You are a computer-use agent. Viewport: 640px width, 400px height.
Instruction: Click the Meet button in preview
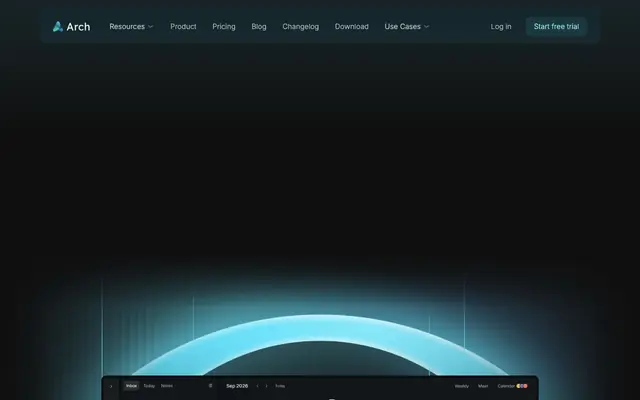[483, 386]
